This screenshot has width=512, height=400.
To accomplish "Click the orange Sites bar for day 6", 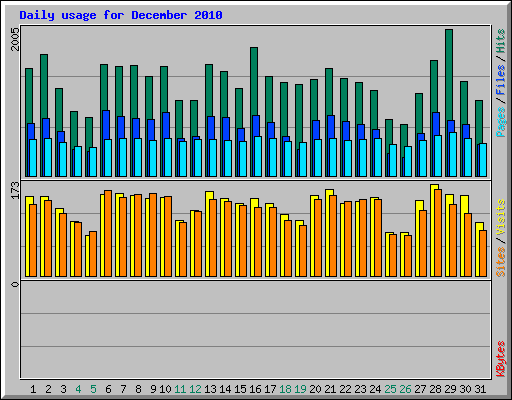I will (x=108, y=233).
